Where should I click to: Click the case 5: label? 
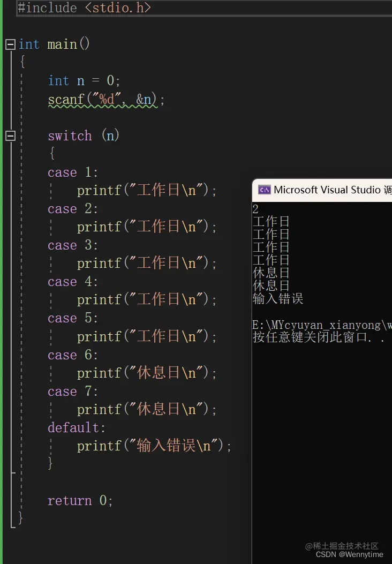[x=73, y=318]
